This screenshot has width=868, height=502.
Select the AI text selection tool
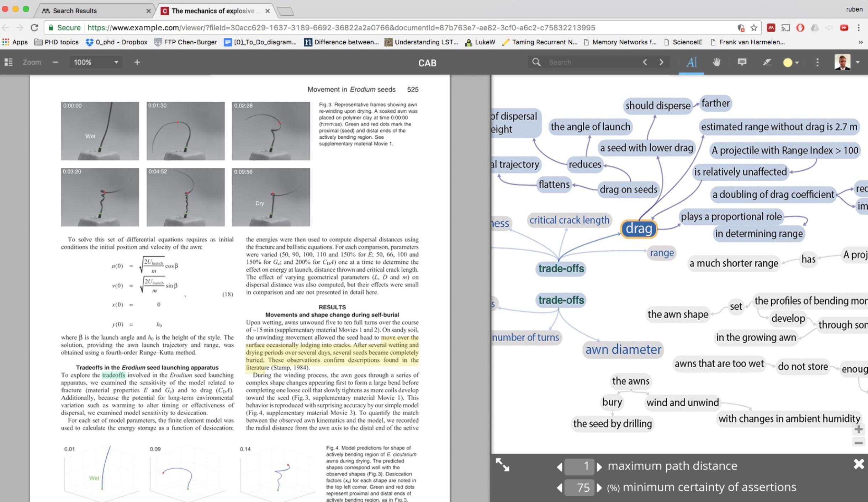click(691, 62)
